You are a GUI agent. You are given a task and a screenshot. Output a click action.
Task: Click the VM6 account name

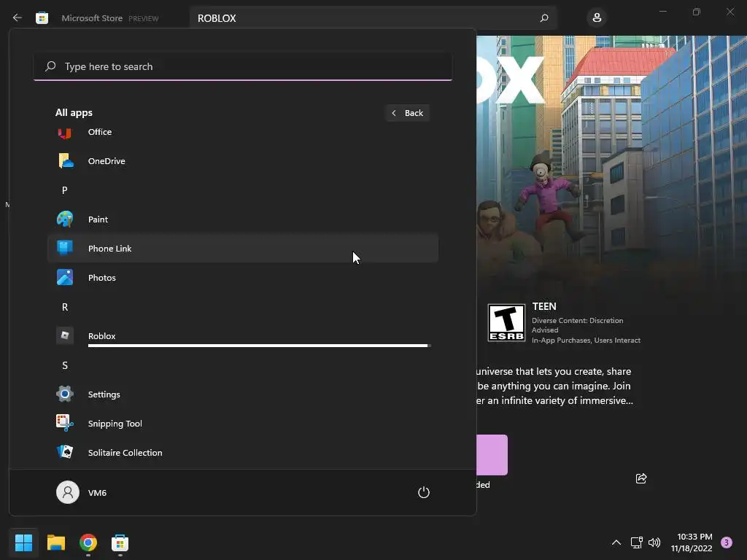point(97,493)
